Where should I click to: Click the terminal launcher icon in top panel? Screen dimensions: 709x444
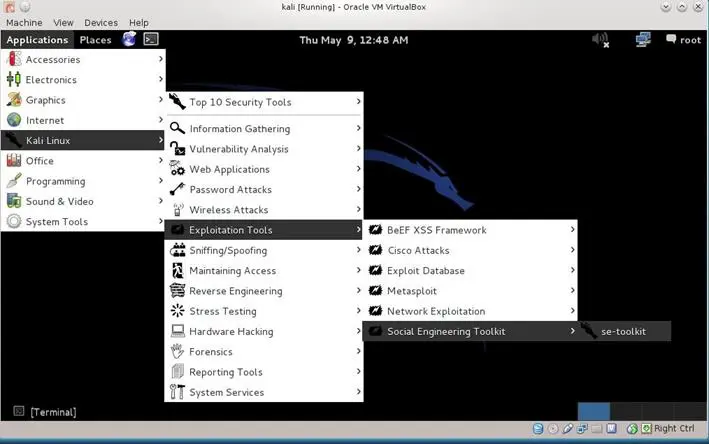coord(151,40)
